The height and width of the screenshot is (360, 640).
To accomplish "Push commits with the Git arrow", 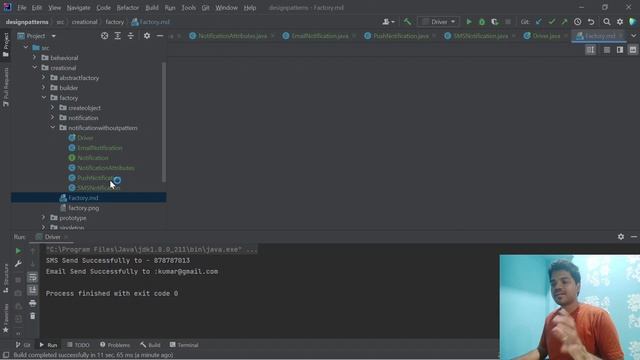I will pos(564,22).
